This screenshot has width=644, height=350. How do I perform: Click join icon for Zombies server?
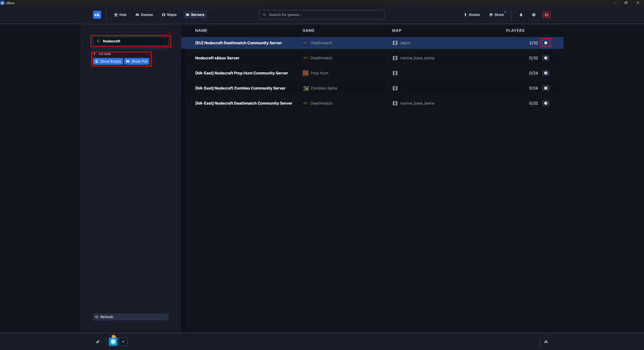tap(546, 88)
